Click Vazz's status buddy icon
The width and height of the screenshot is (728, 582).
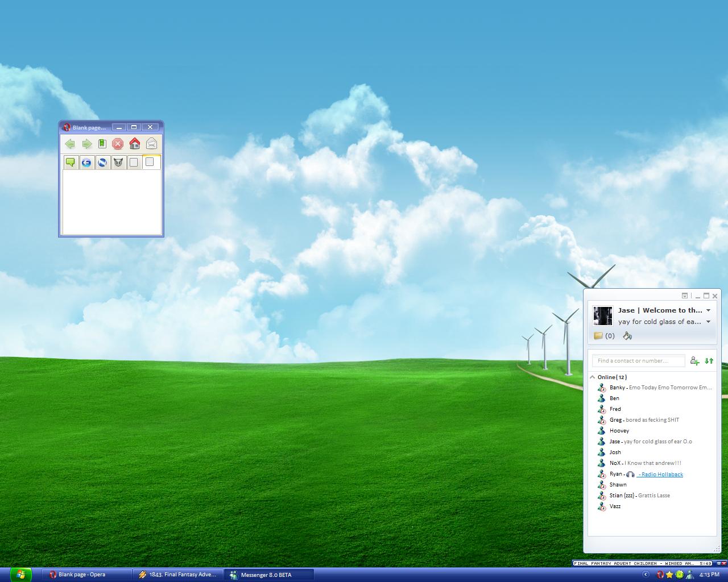[x=602, y=506]
